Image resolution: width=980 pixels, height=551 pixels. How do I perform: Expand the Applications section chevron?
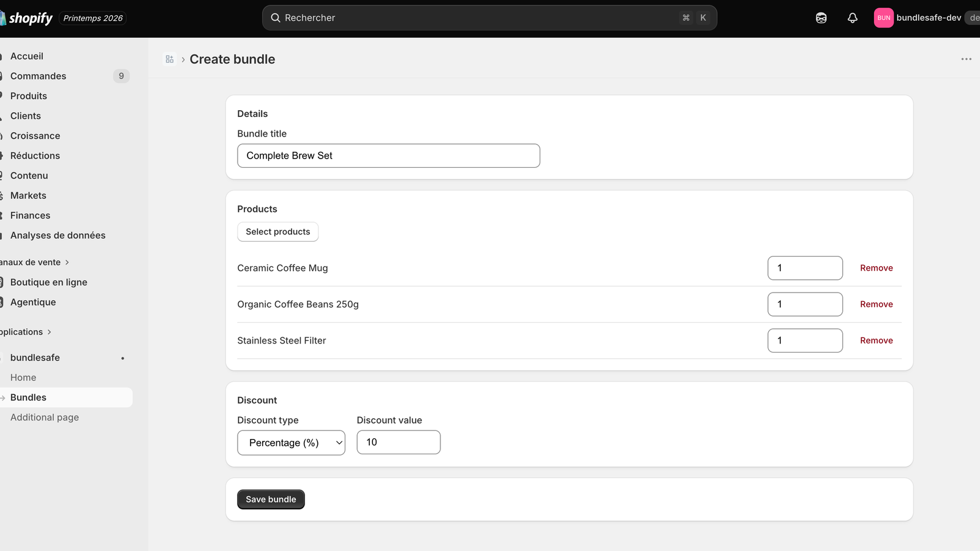point(49,332)
